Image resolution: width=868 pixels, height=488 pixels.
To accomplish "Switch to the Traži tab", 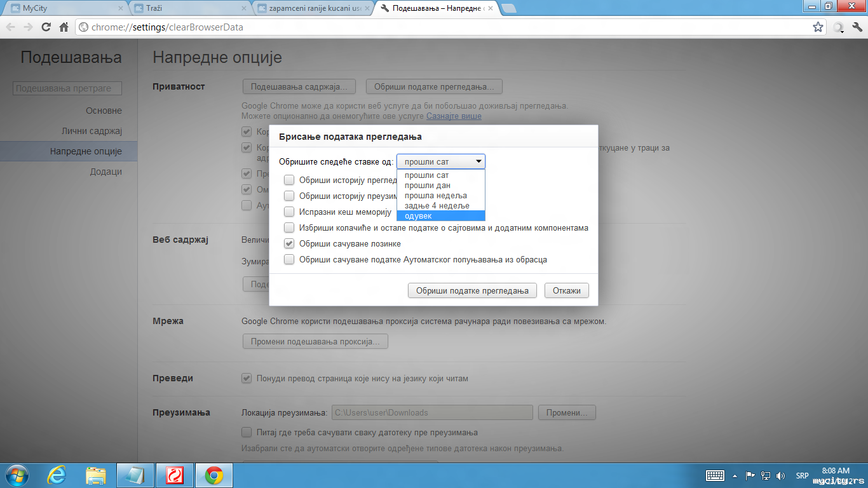I will (x=189, y=8).
